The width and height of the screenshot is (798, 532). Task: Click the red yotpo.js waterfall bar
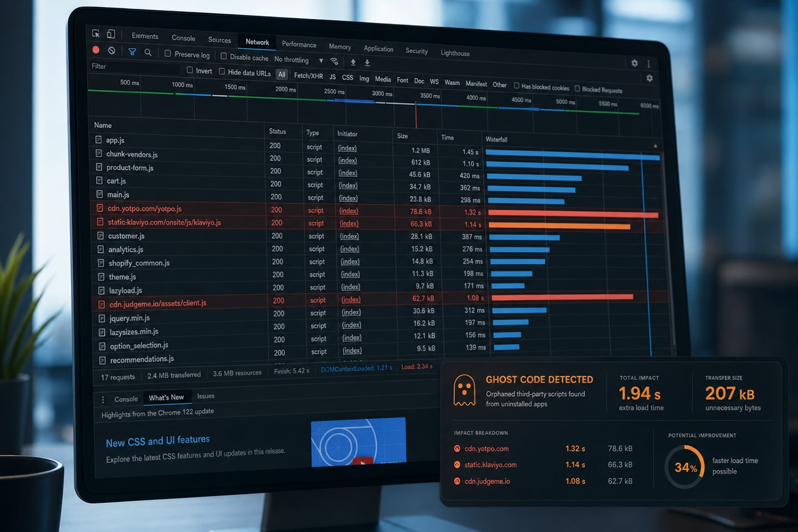point(573,214)
